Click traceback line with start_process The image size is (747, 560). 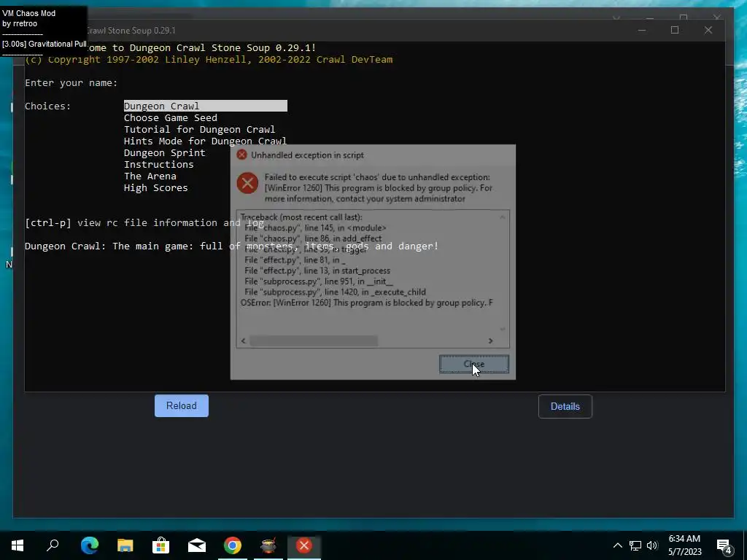click(317, 271)
